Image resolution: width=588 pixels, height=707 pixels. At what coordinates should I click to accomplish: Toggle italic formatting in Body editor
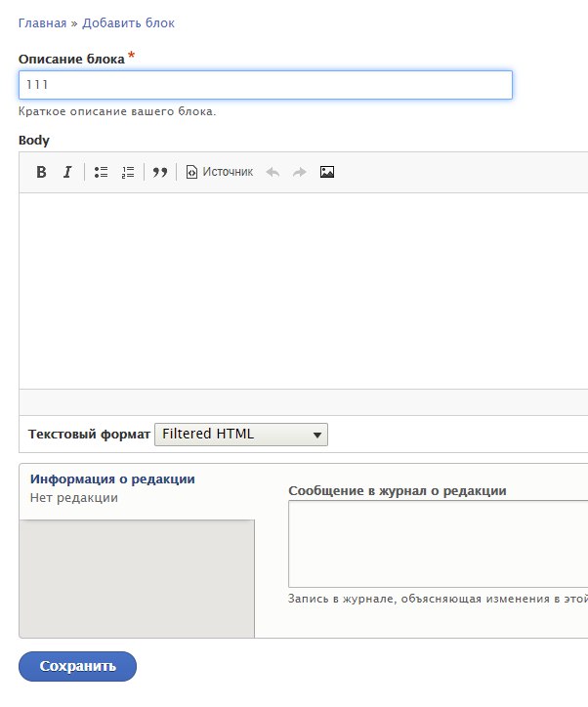click(x=67, y=172)
